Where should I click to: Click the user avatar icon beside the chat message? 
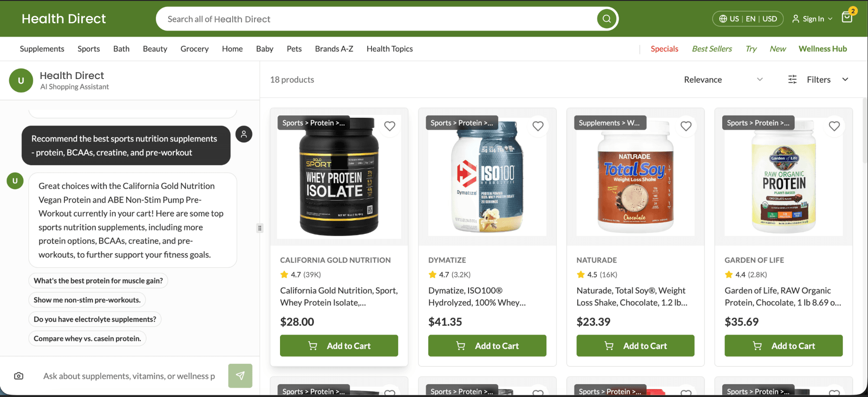click(244, 134)
